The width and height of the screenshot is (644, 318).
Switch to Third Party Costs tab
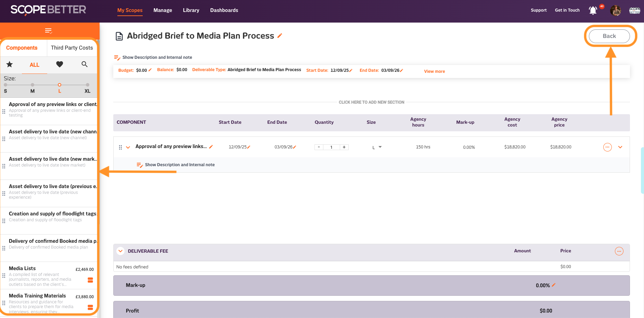tap(72, 48)
